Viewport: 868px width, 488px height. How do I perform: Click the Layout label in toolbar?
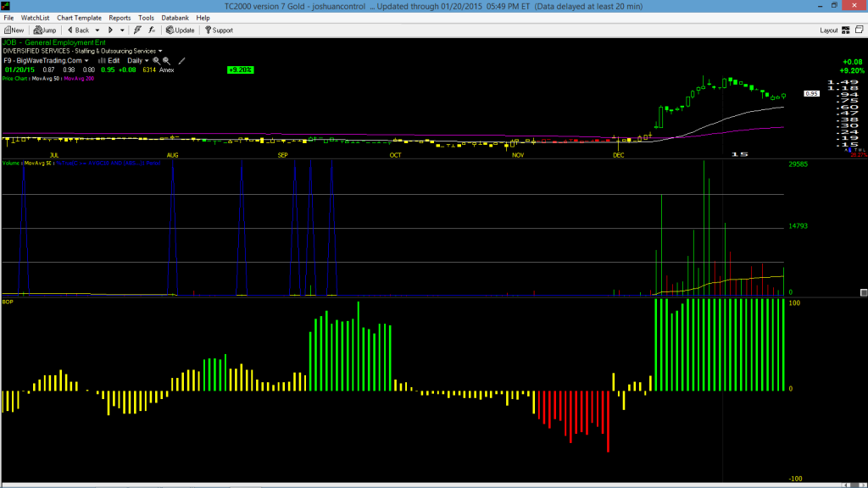click(x=829, y=30)
